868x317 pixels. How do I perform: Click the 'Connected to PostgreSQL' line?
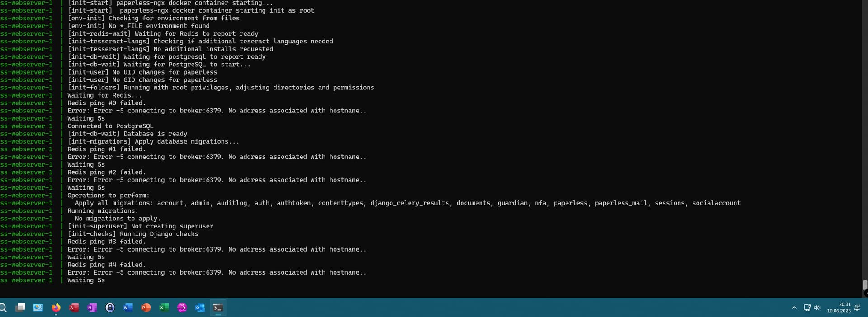(110, 126)
